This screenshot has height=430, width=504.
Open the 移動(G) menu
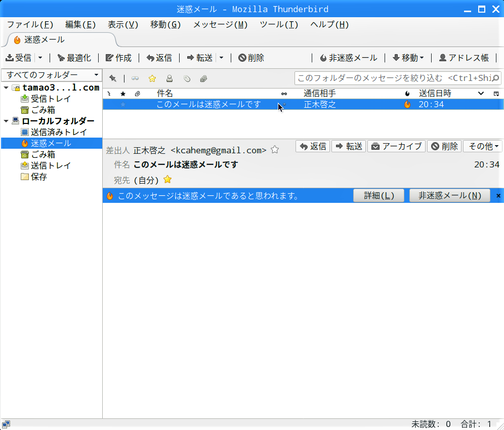165,25
